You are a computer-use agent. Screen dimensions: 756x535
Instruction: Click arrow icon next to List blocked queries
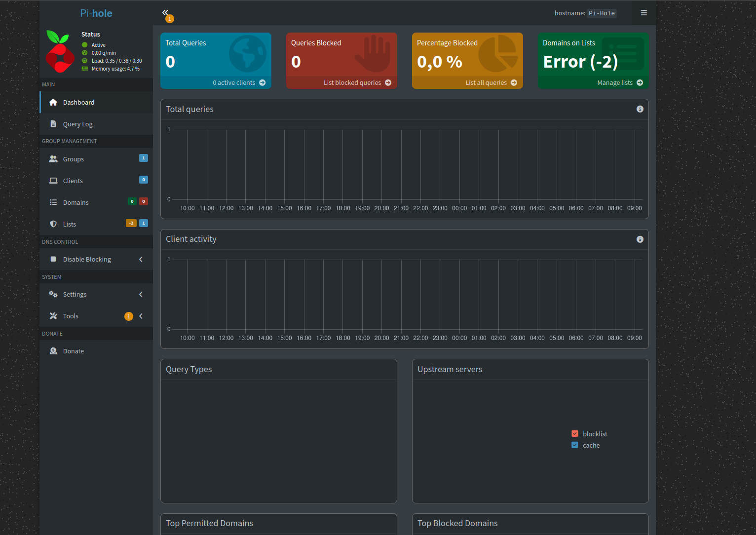coord(388,82)
